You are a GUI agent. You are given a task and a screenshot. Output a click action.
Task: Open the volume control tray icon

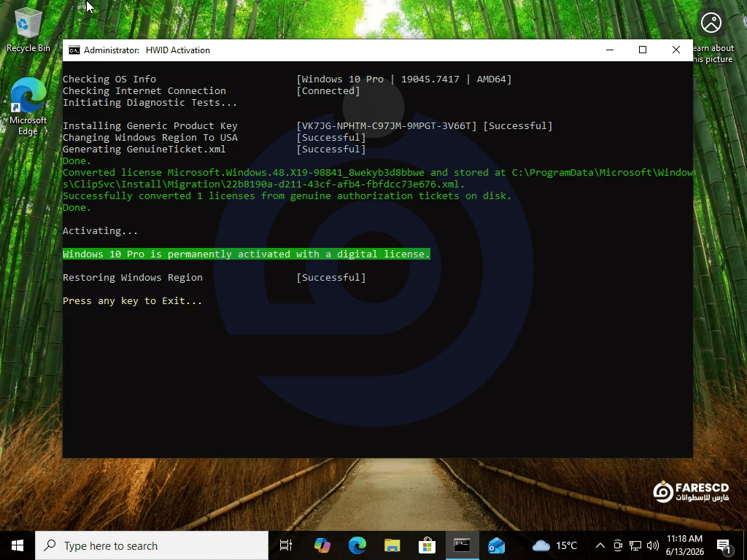(653, 545)
